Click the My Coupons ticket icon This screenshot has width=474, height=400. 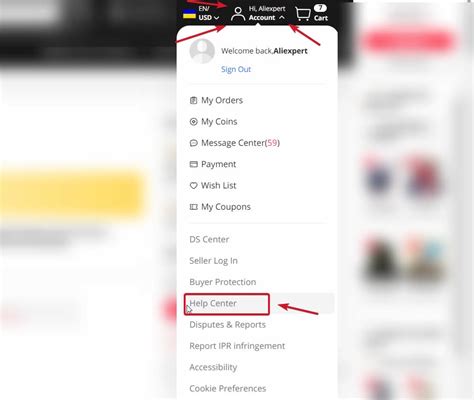pos(193,207)
